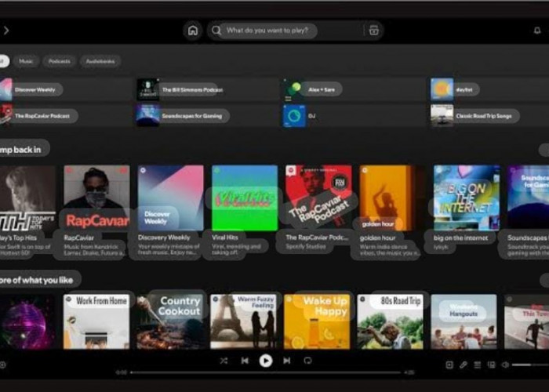Viewport: 549px width, 392px height.
Task: Open the Browse icon in search bar
Action: coord(373,31)
